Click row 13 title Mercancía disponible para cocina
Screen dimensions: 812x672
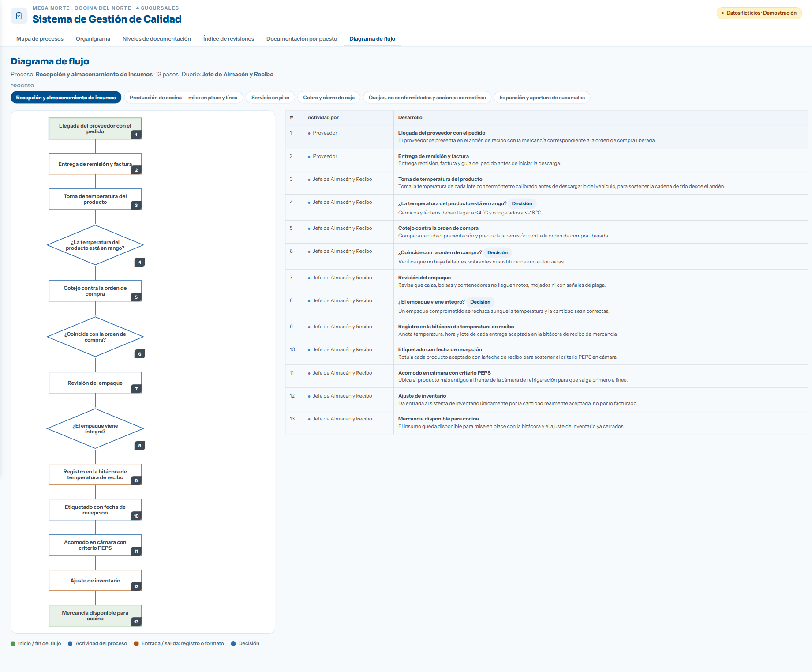(438, 419)
